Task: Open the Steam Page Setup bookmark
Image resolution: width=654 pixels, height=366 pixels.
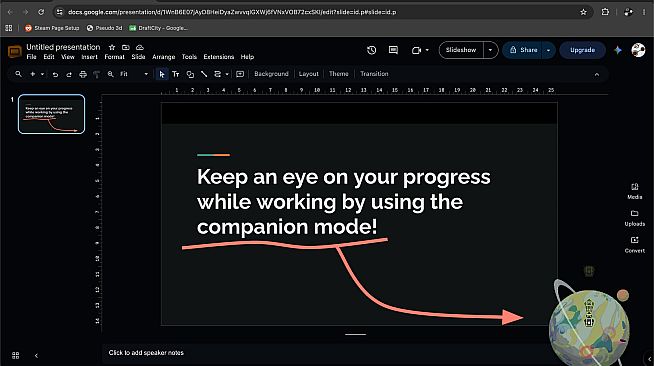Action: click(52, 28)
